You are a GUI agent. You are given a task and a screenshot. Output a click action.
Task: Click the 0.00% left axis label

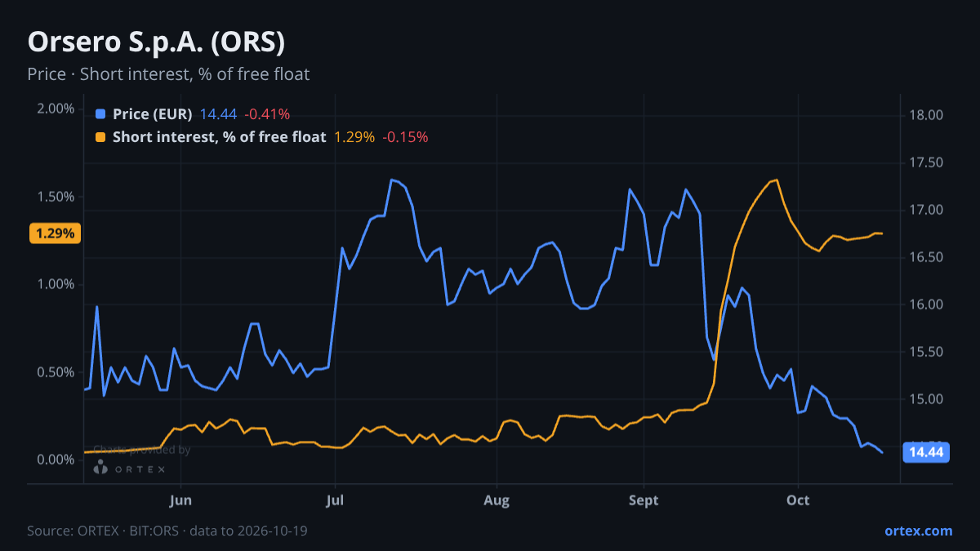tap(56, 460)
